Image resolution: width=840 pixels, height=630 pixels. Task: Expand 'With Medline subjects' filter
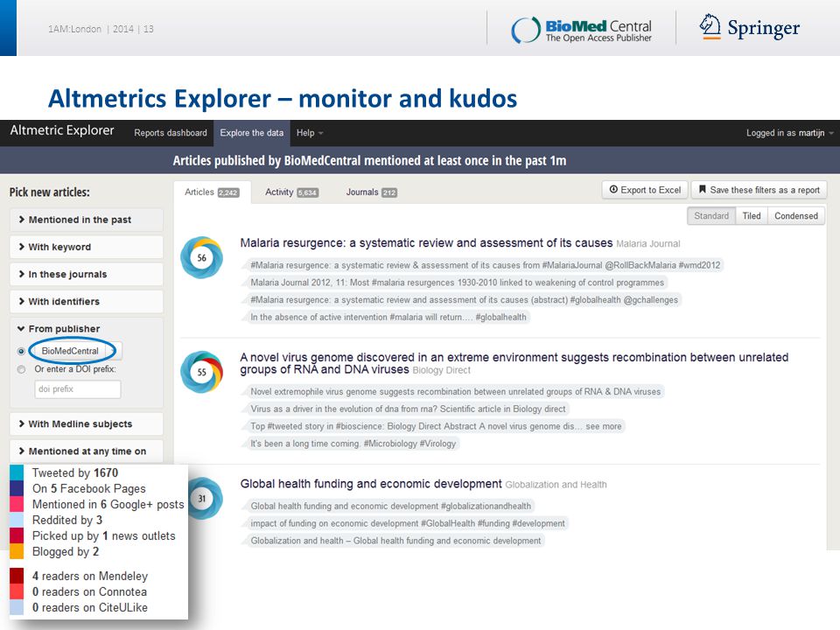(87, 423)
